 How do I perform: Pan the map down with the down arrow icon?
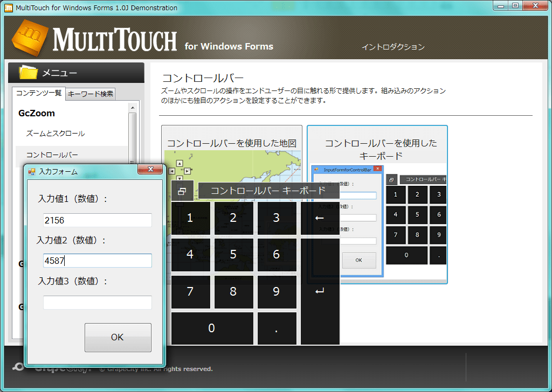point(180,178)
